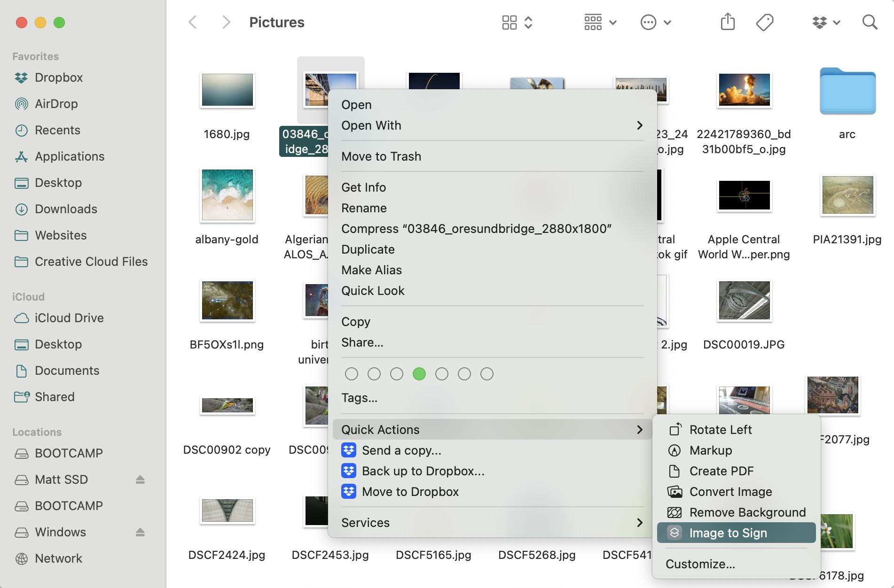Select the PIA21391.jpg thumbnail
Screen dimensions: 894x588
coord(848,195)
